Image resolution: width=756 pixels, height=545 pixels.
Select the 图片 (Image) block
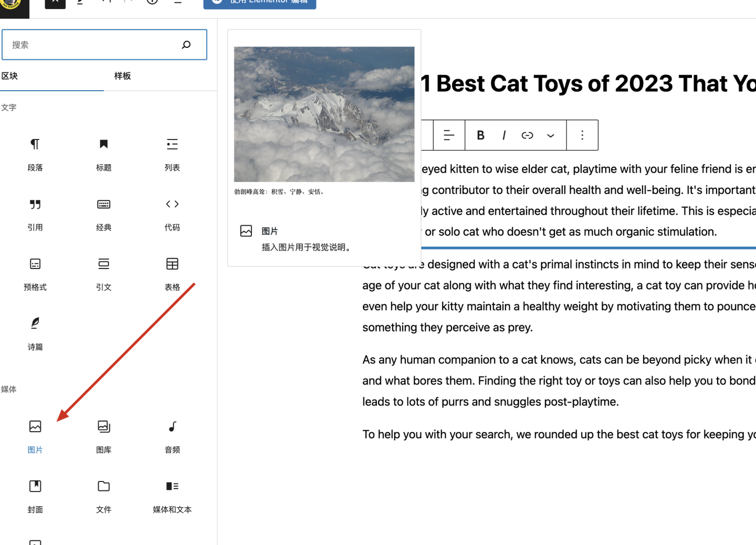[35, 436]
